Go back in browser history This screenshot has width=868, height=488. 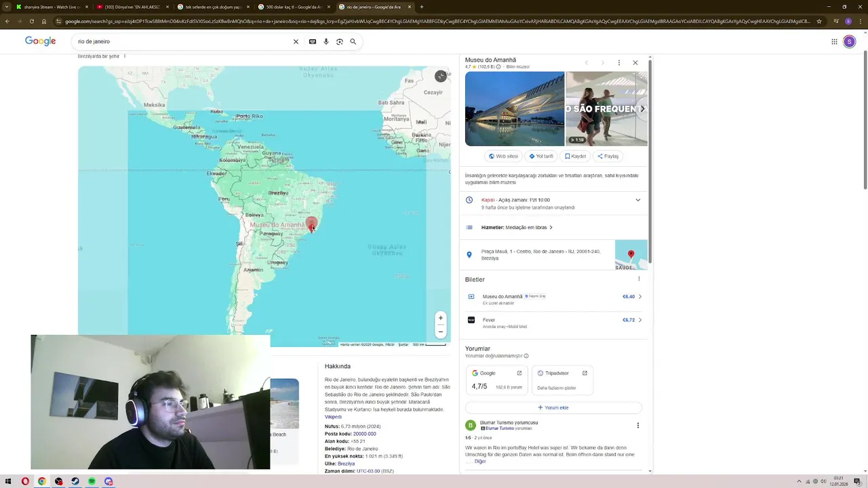pyautogui.click(x=7, y=21)
